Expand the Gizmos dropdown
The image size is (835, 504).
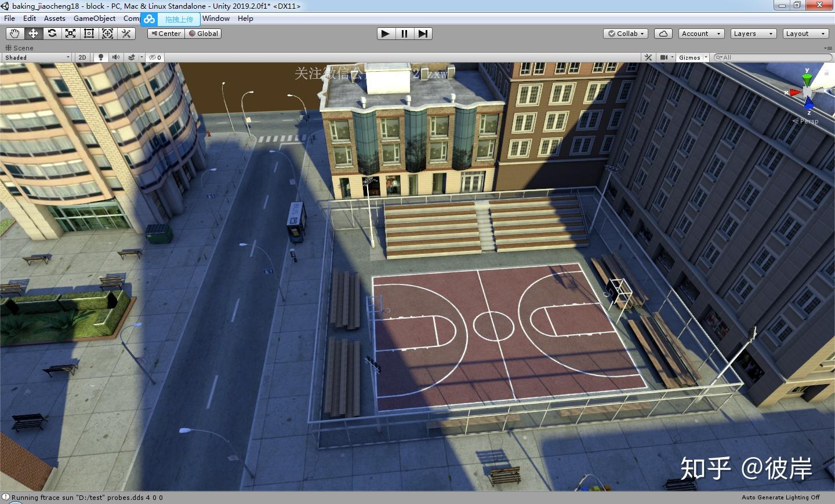706,57
